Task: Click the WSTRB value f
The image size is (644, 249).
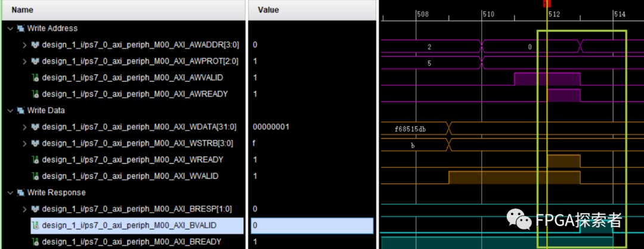Action: coord(255,143)
